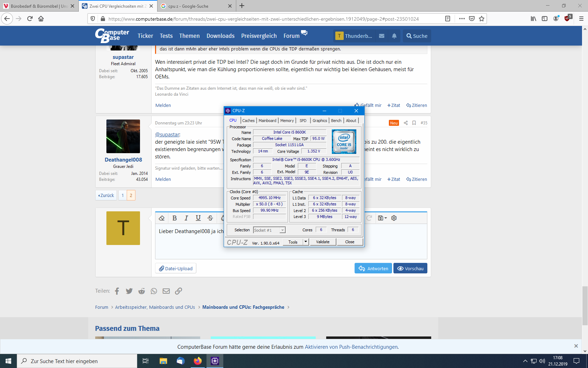Click the ComputerBase logo
This screenshot has width=588, height=368.
112,35
